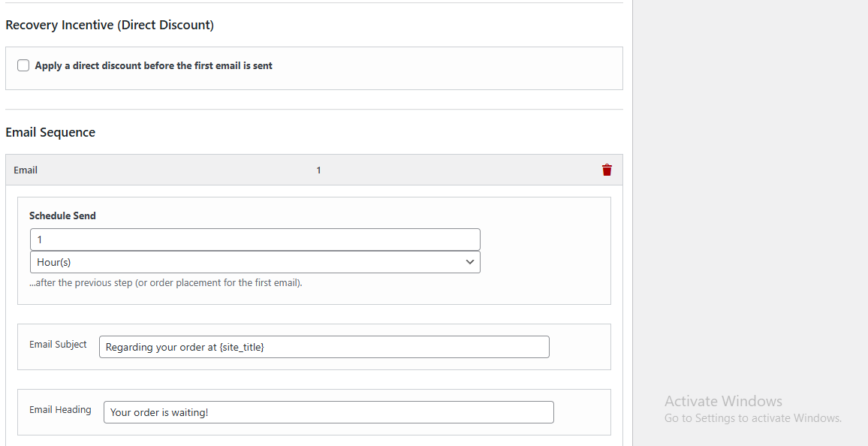Enable the direct discount checkbox

pyautogui.click(x=23, y=66)
